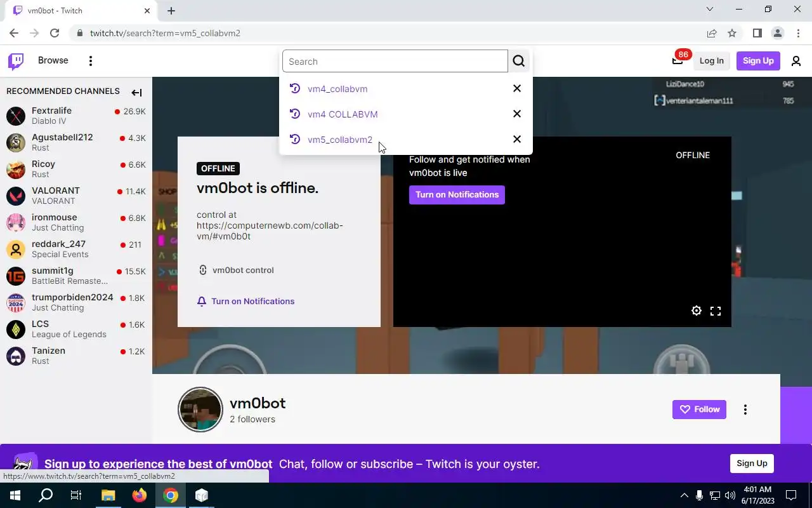This screenshot has width=812, height=508.
Task: Close the vm0bot - Twitch tab
Action: coord(147,10)
